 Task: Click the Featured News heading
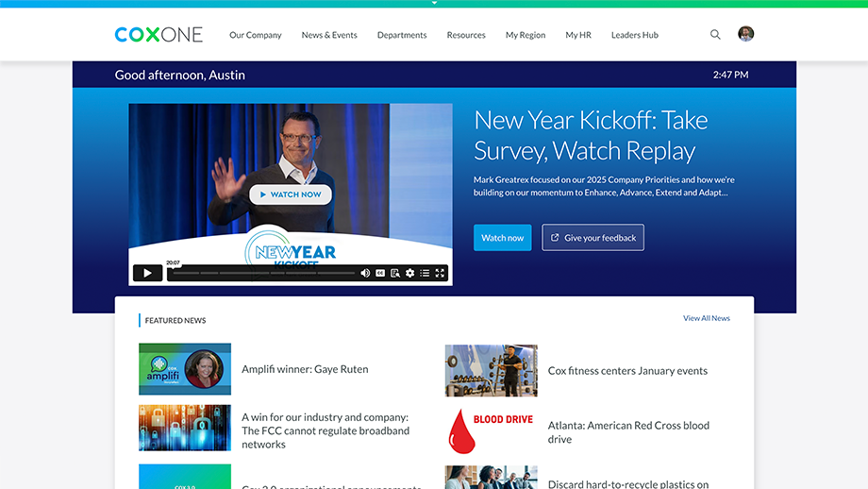click(x=175, y=320)
